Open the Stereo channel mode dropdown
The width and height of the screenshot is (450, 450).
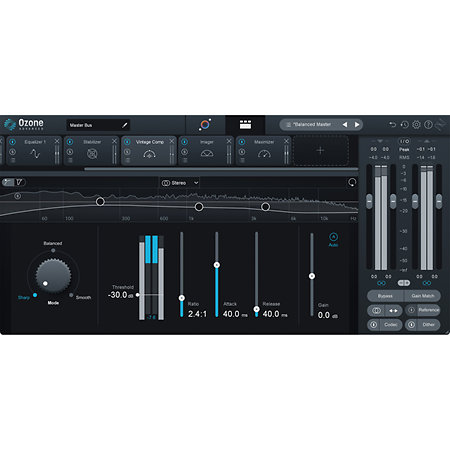click(x=180, y=183)
